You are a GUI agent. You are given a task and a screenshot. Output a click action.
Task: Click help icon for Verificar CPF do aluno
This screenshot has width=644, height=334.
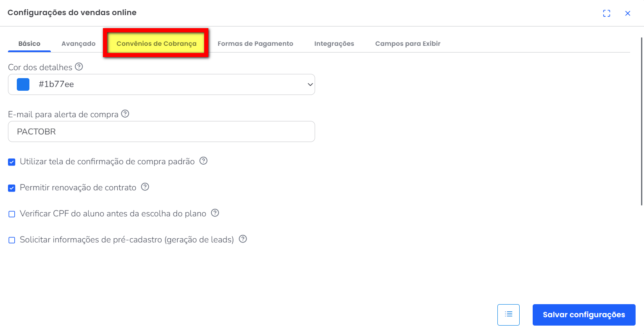pyautogui.click(x=215, y=213)
